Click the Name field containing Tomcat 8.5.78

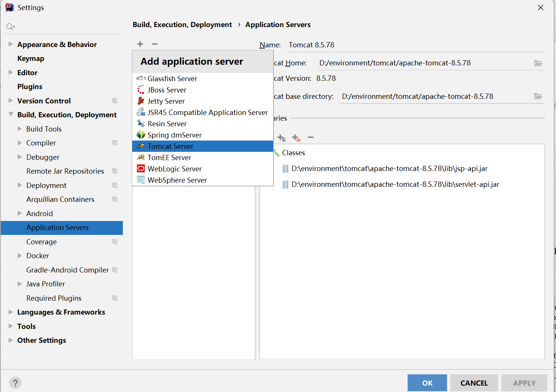click(x=415, y=45)
